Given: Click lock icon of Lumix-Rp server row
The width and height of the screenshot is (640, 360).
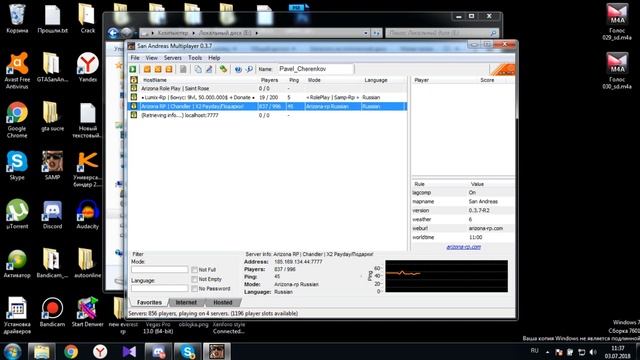Looking at the screenshot, I should (133, 97).
